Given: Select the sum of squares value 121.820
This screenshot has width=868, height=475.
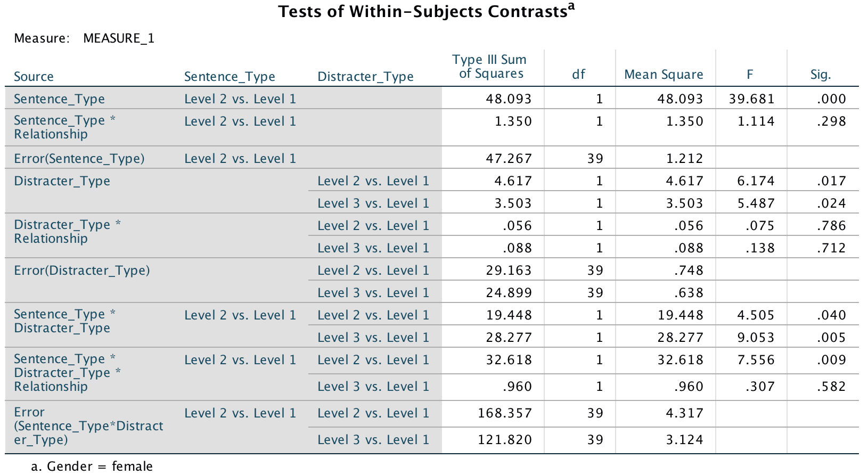Looking at the screenshot, I should (504, 440).
